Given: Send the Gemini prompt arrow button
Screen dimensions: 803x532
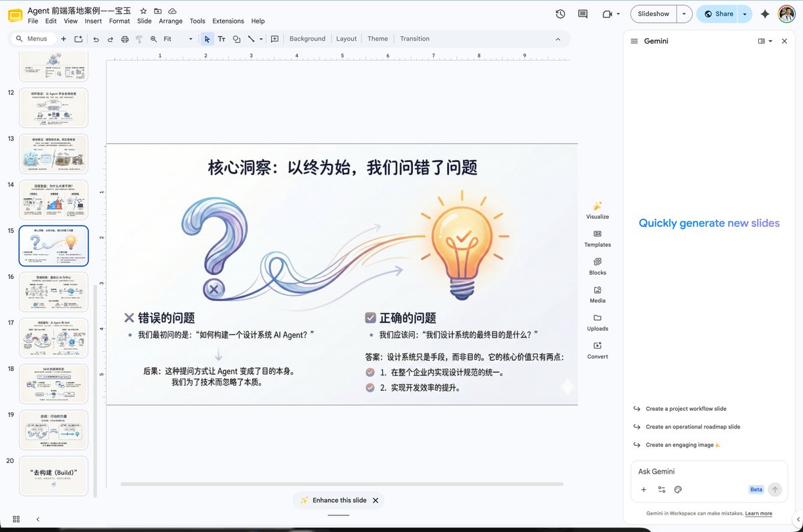Looking at the screenshot, I should (775, 489).
